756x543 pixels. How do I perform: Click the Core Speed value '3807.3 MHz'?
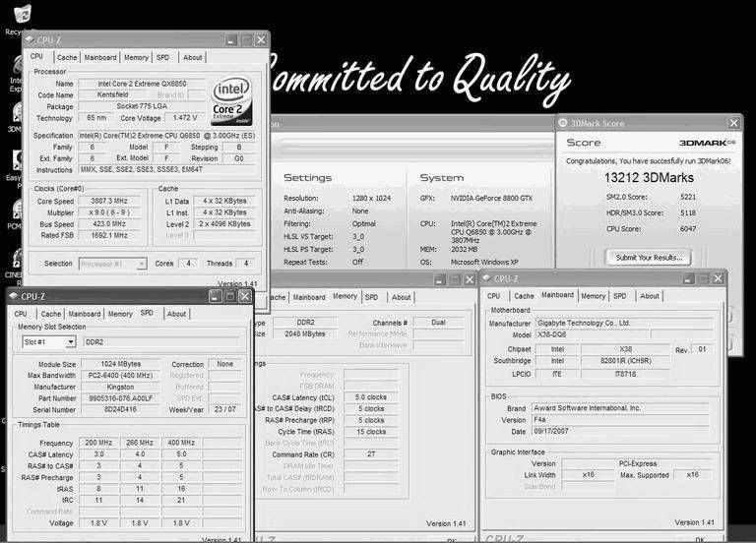point(109,201)
